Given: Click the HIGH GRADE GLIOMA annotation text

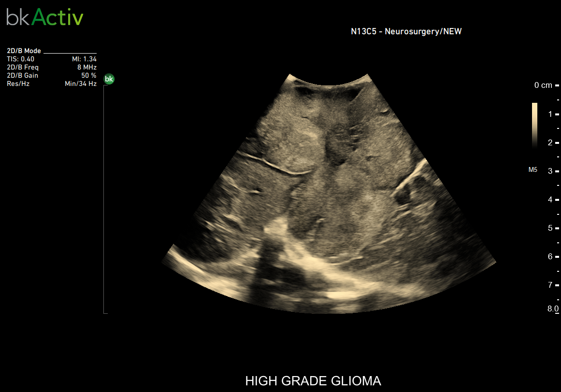Looking at the screenshot, I should (x=313, y=381).
